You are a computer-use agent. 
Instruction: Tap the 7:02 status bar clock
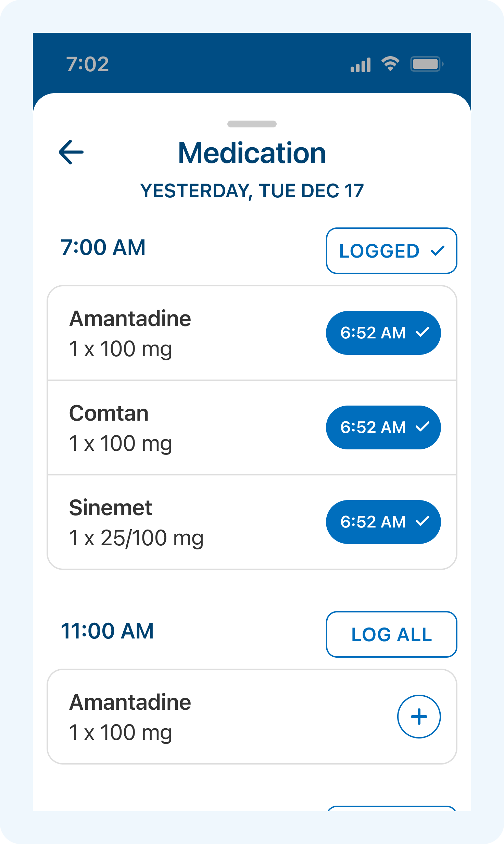click(x=88, y=64)
